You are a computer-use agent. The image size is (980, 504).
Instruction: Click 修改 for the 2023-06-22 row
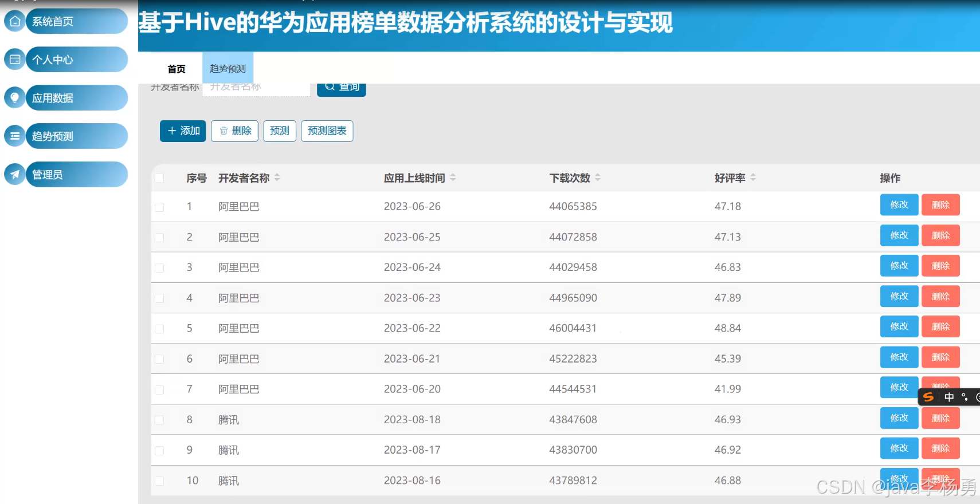tap(899, 326)
